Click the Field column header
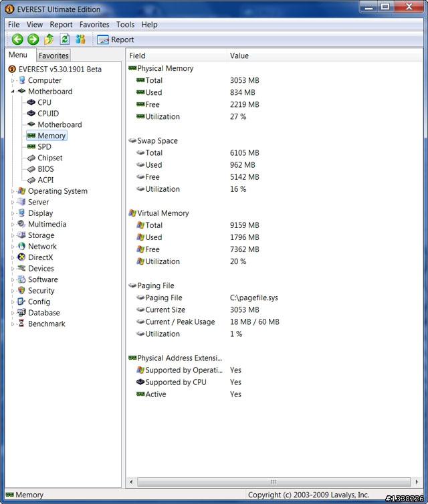 [177, 55]
